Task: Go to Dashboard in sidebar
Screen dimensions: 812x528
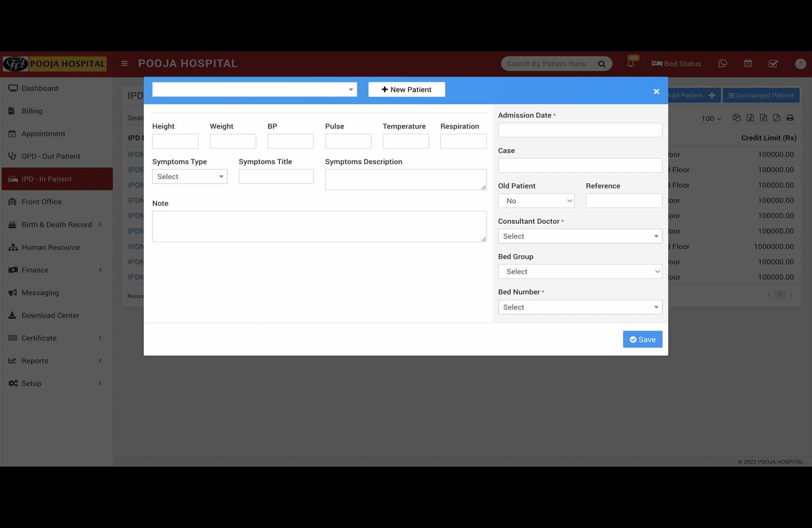Action: tap(40, 88)
